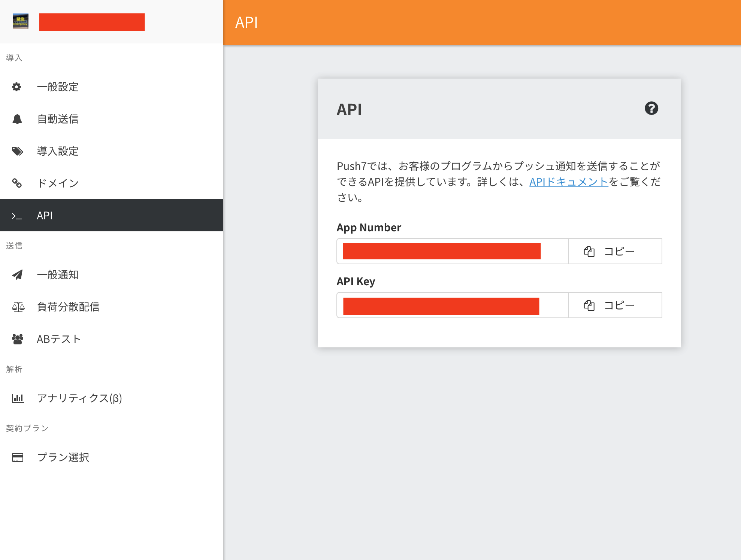
Task: Click the credit card icon for プラン選択
Action: (18, 457)
